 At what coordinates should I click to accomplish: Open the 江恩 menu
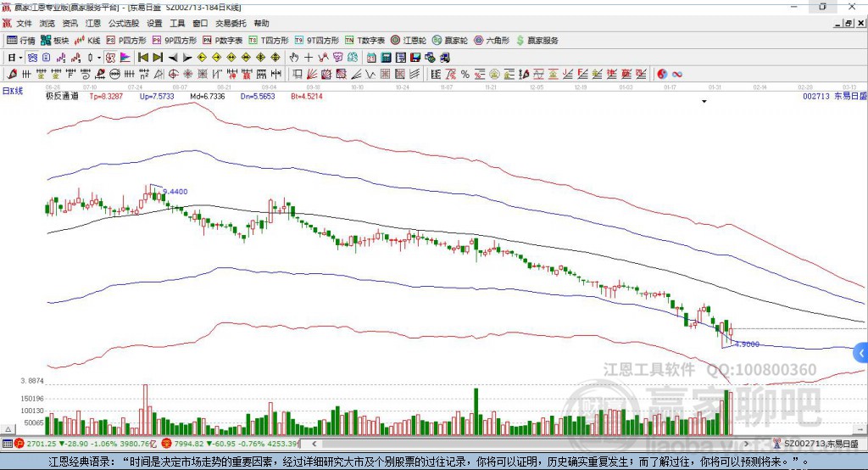point(93,23)
